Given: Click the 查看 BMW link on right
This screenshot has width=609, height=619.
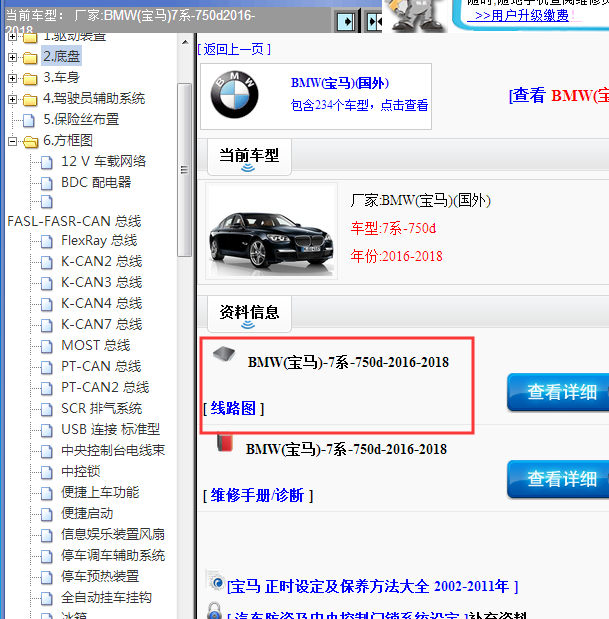Looking at the screenshot, I should [x=558, y=95].
